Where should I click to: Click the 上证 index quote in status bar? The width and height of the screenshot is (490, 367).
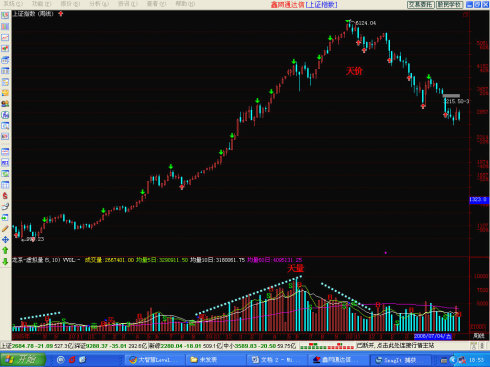click(37, 346)
